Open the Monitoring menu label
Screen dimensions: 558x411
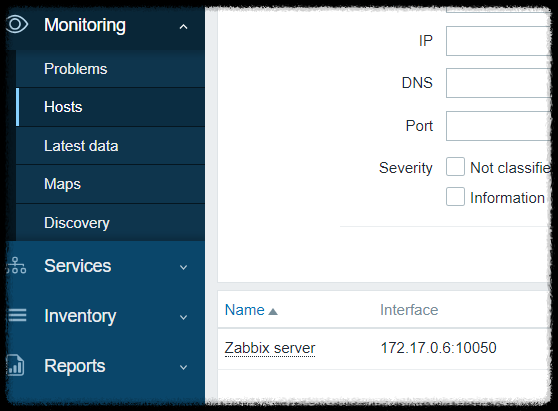coord(85,25)
